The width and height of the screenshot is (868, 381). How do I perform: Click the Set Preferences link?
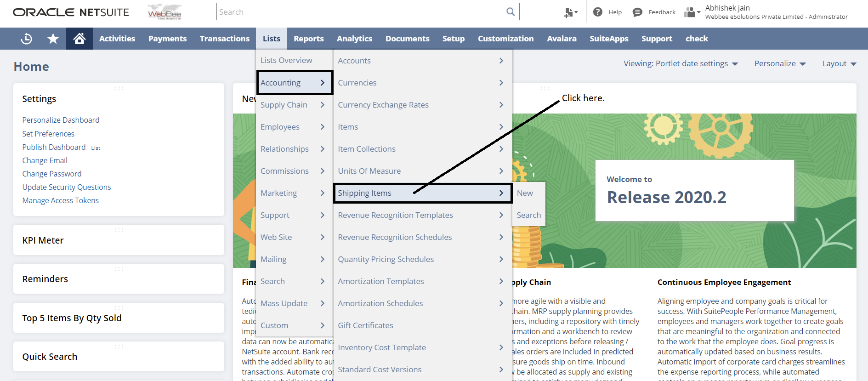pyautogui.click(x=48, y=134)
